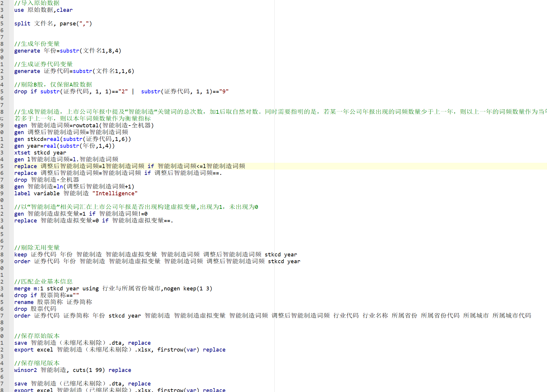Click the "drop 智能制造-全机器" line
Screen dimensions: 547x392
(47, 180)
